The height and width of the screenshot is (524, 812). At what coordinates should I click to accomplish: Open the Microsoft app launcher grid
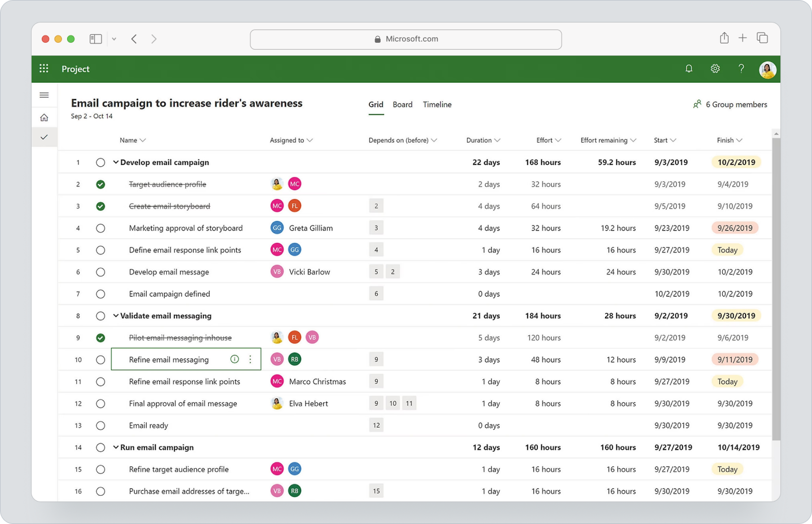[43, 68]
